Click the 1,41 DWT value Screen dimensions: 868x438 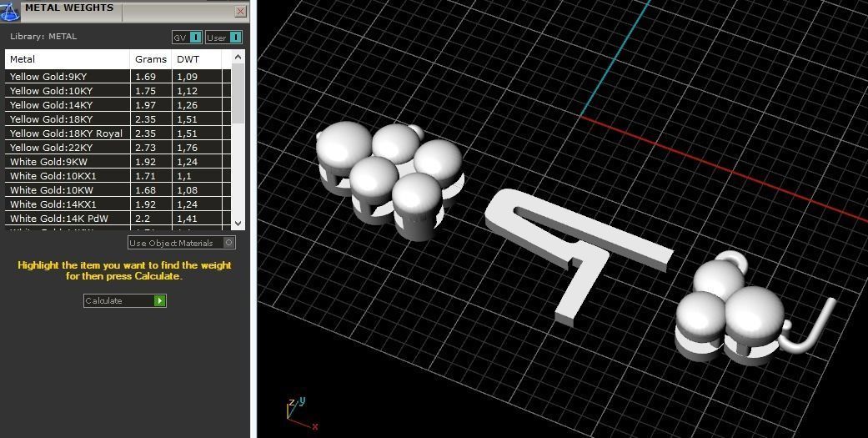point(187,219)
